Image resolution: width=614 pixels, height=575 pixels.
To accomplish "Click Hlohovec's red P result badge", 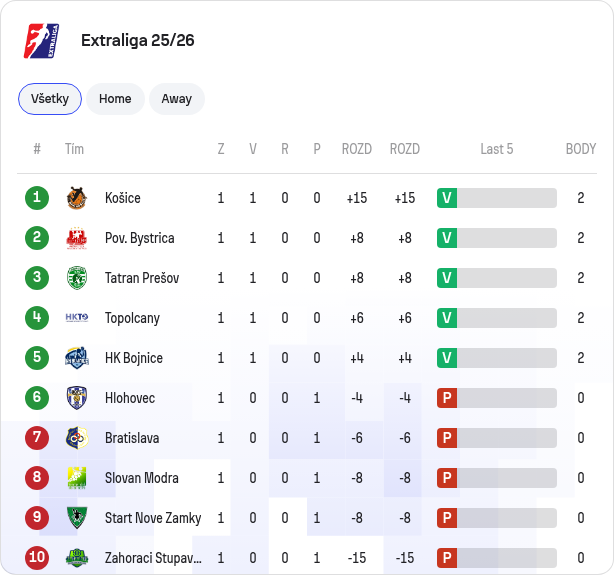I will pyautogui.click(x=447, y=398).
